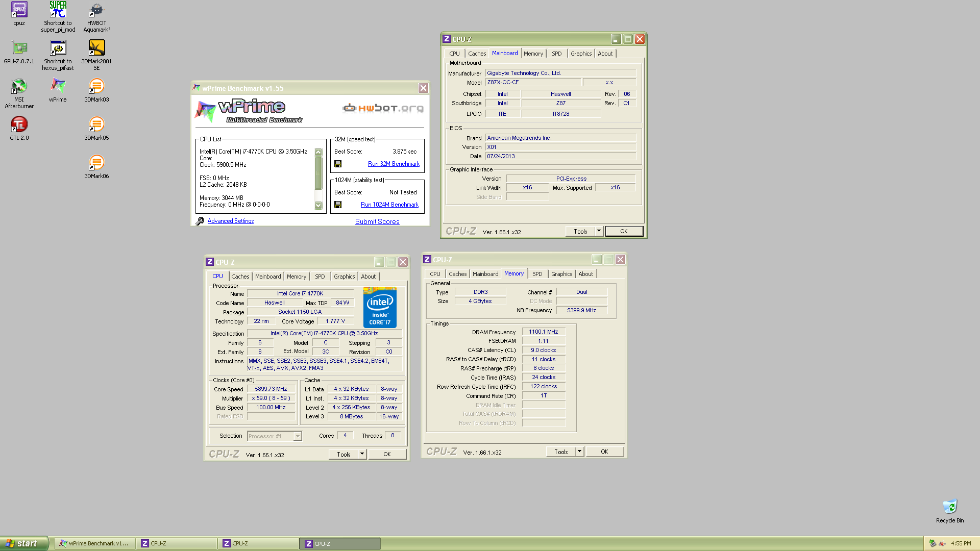Click the Core Speed value 5899.73 MHz
The width and height of the screenshot is (980, 551).
click(x=271, y=389)
